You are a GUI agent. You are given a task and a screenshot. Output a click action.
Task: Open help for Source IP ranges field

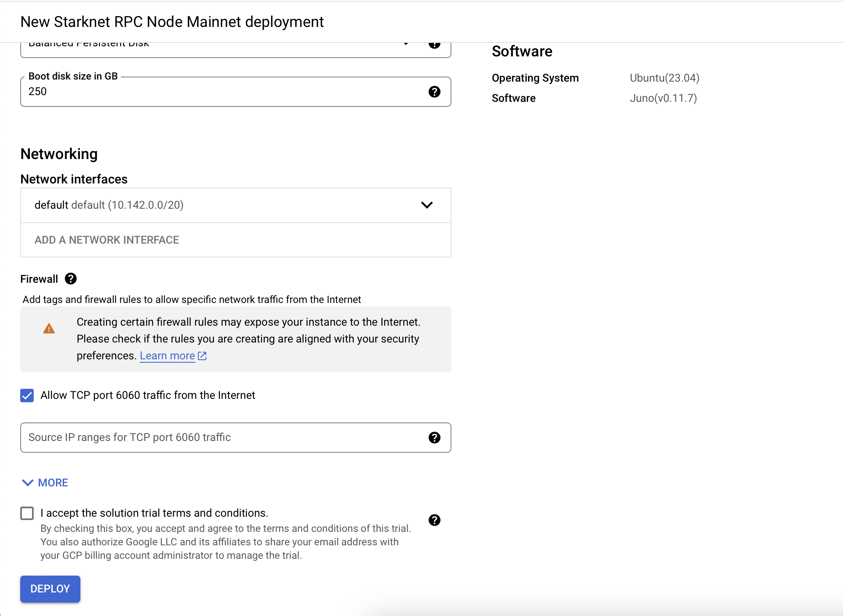point(434,438)
